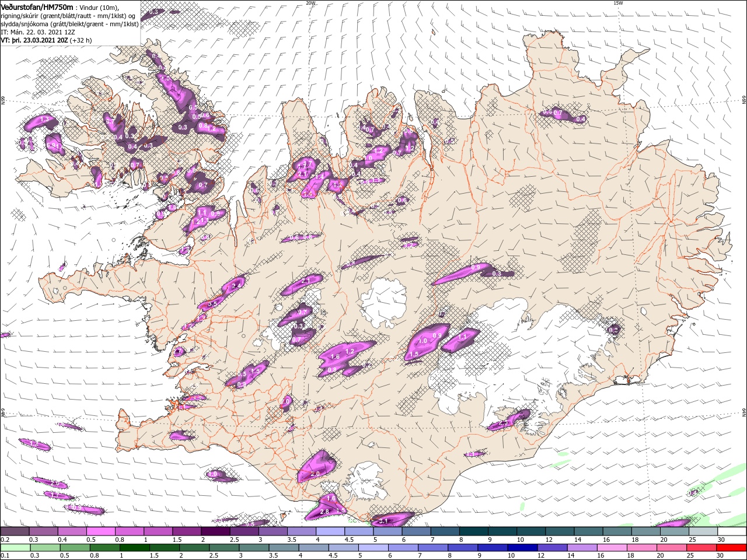Select the dull purple swatch labeled 0.2
This screenshot has width=747, height=560.
[x=15, y=531]
